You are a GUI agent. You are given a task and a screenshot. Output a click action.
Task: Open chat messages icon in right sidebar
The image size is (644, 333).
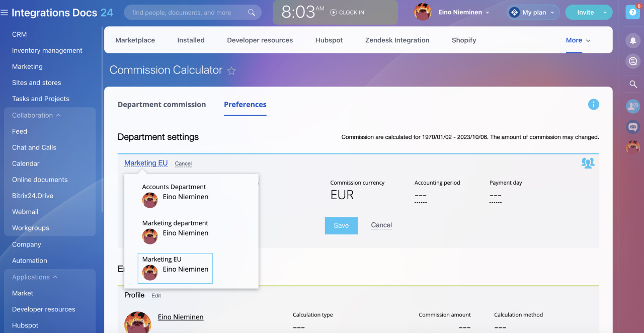pos(632,61)
